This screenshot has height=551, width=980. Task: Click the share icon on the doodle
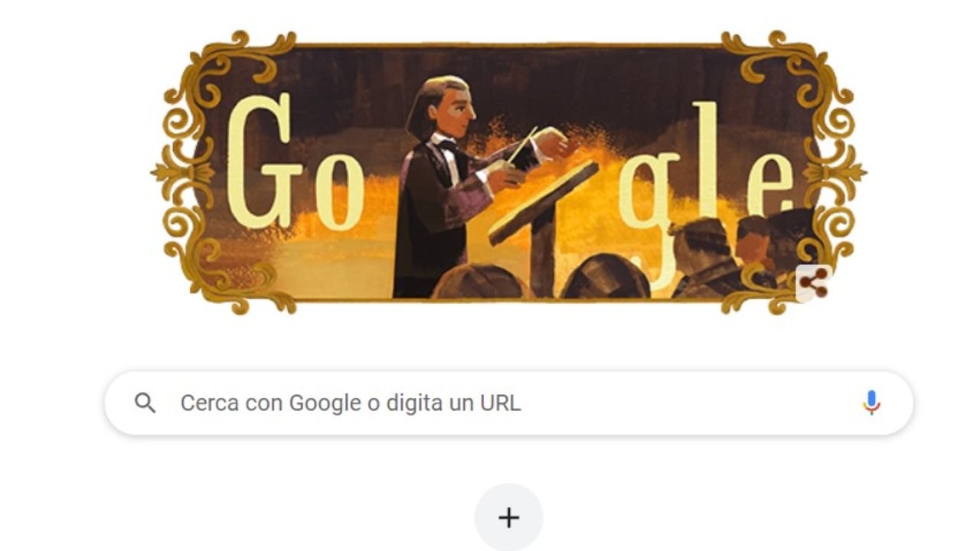pos(814,283)
